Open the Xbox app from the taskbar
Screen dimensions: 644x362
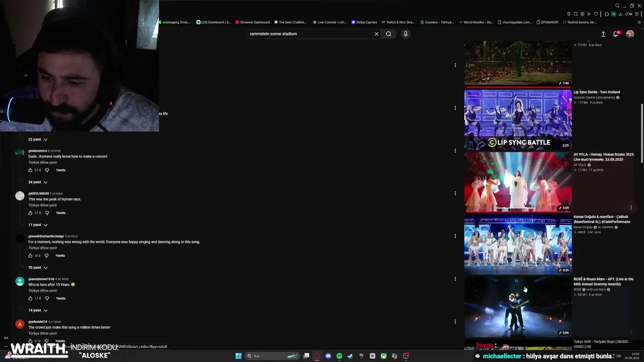tap(383, 356)
